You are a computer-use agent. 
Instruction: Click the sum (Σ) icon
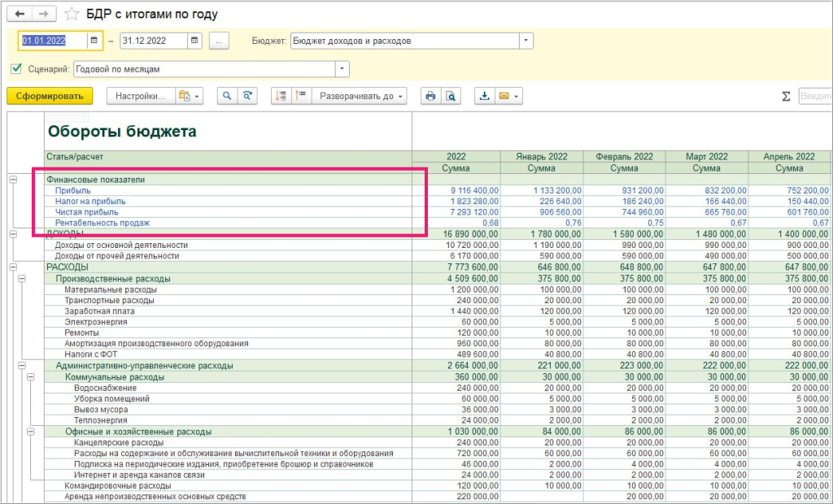point(786,96)
